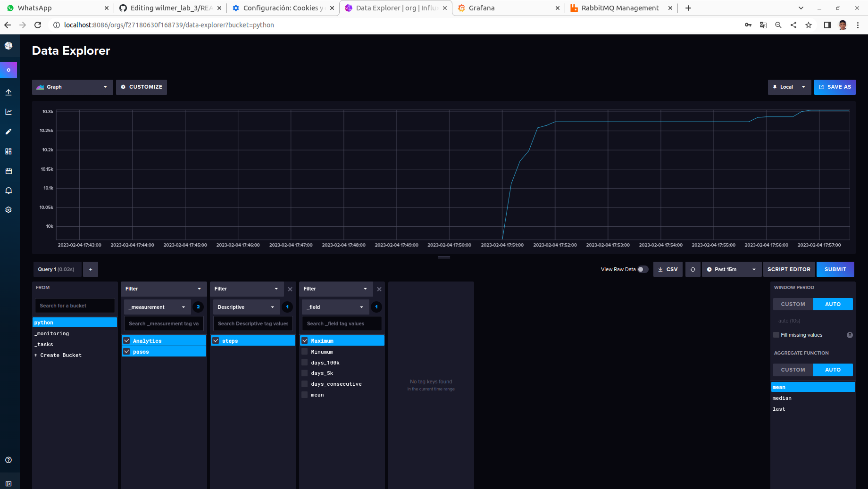Viewport: 868px width, 489px height.
Task: Open Notebooks pencil icon in sidebar
Action: point(8,132)
